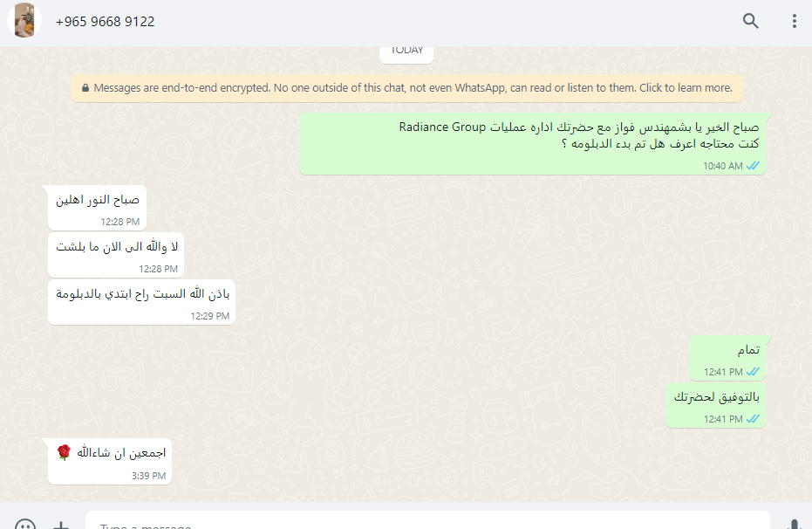Click the end-to-end encryption notice
The height and width of the screenshot is (529, 812).
[407, 88]
